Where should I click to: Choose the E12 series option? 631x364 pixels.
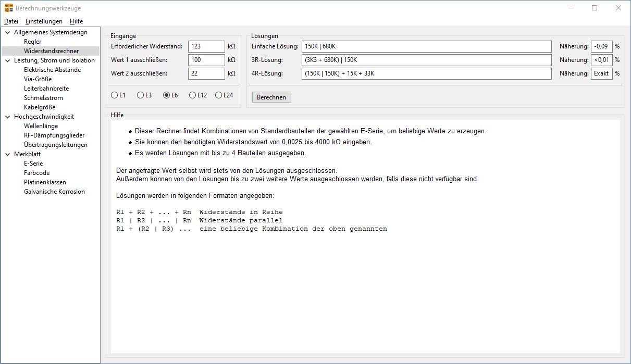(192, 95)
